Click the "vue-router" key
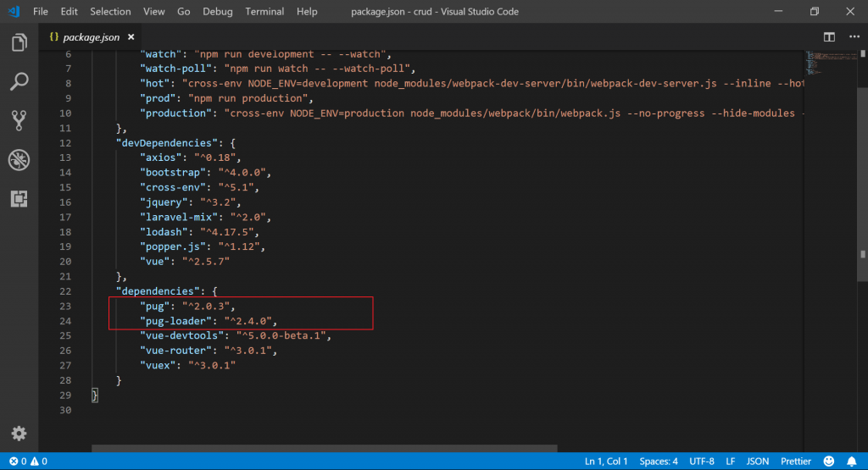 click(x=176, y=351)
